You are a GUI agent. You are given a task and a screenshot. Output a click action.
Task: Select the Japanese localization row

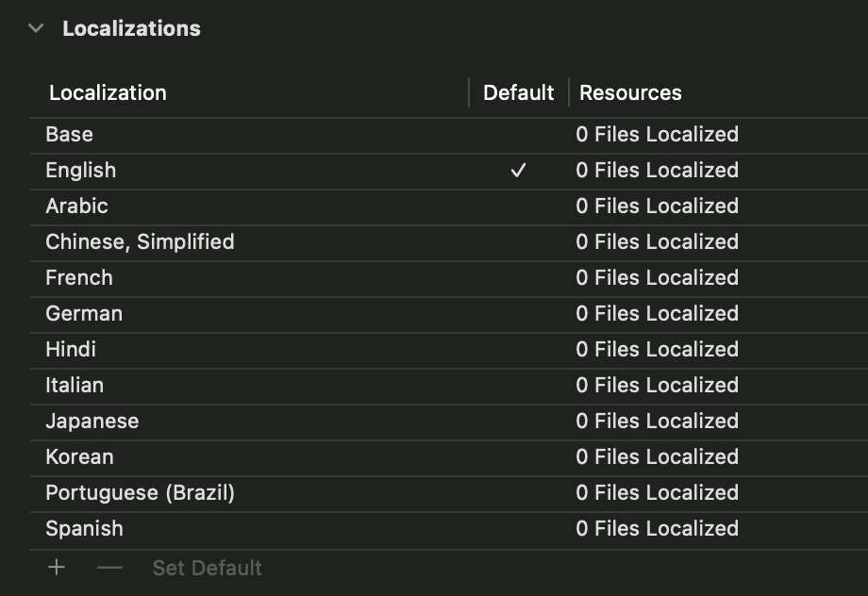pos(92,421)
